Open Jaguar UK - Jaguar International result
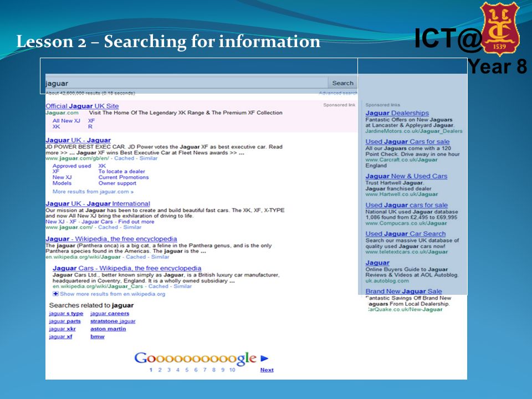The image size is (532, 399). 98,203
